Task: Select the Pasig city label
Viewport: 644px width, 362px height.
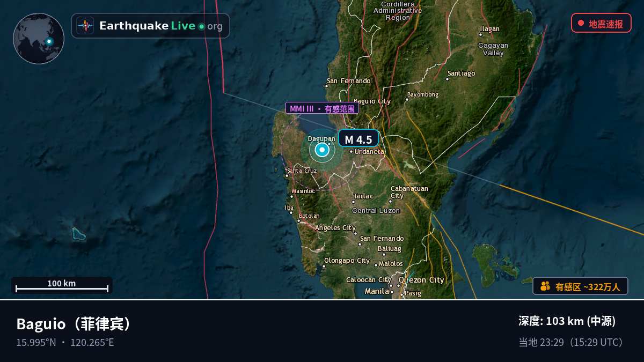Action: point(413,293)
